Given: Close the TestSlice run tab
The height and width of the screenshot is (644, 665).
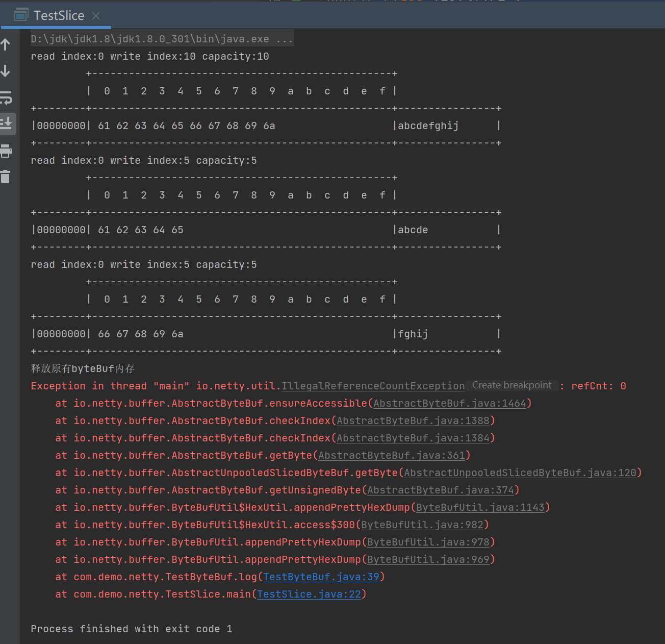Looking at the screenshot, I should [96, 16].
